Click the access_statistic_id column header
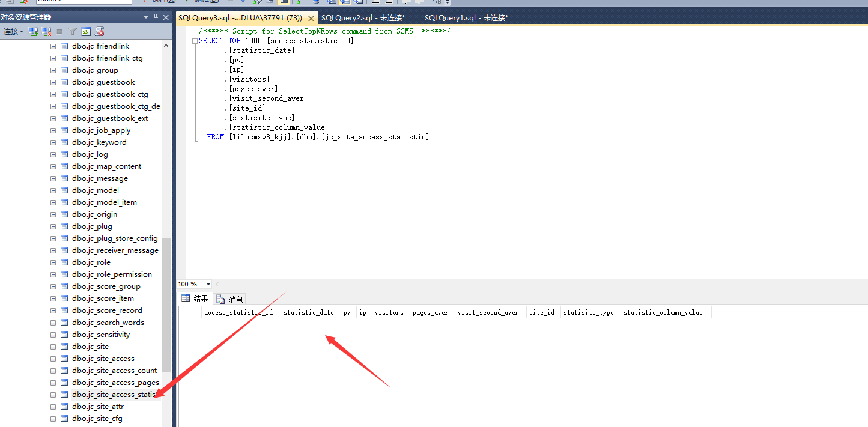The height and width of the screenshot is (427, 868). click(241, 312)
